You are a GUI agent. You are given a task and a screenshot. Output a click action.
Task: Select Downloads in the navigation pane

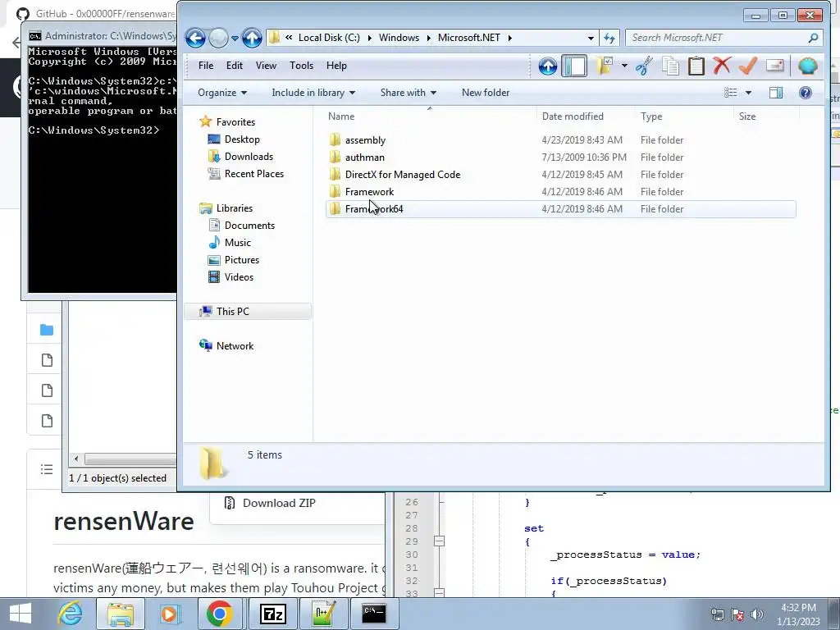[x=249, y=157]
